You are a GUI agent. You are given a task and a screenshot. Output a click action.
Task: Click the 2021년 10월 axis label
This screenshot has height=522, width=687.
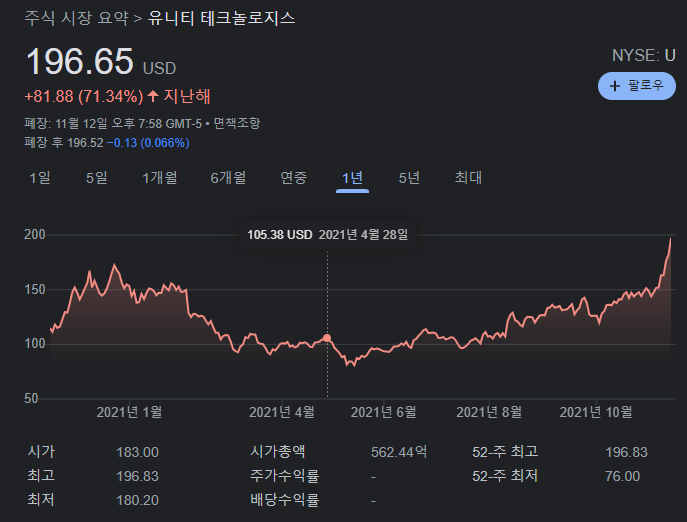pos(596,412)
